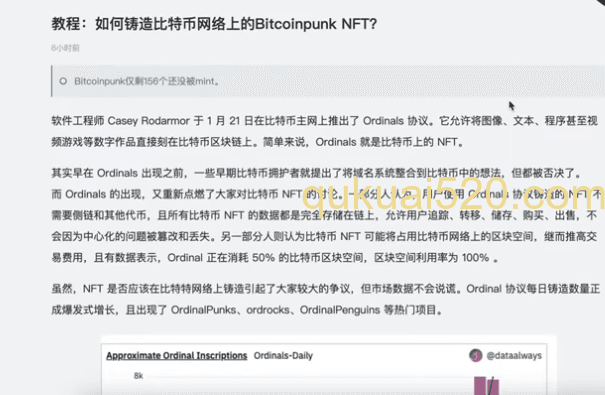Click the '@dataalways' username
605x395 pixels.
pos(514,356)
